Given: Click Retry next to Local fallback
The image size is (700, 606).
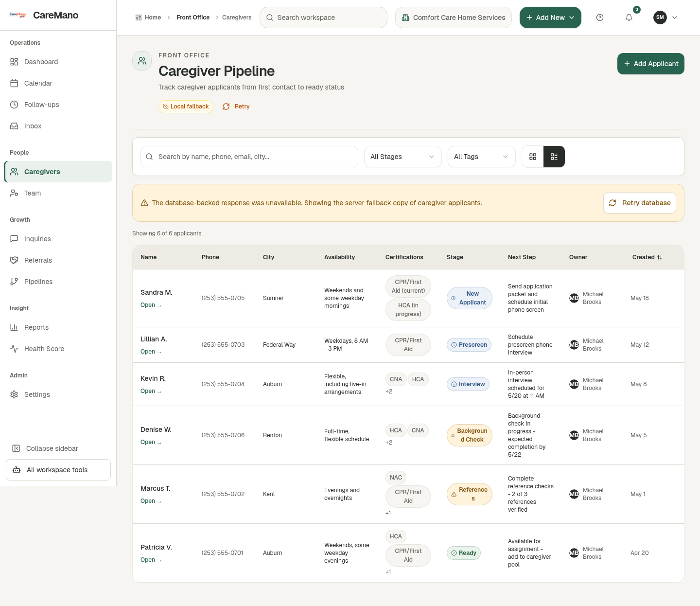Looking at the screenshot, I should (x=236, y=107).
